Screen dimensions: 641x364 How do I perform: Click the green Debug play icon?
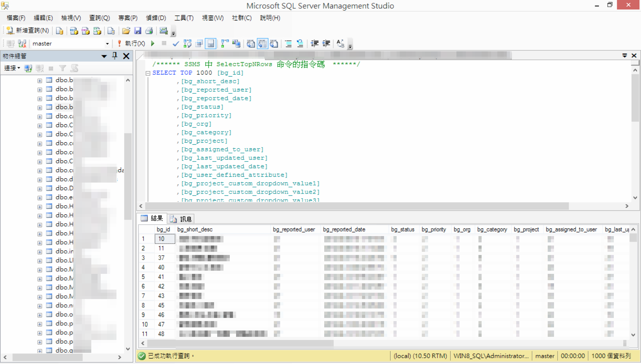(x=153, y=43)
